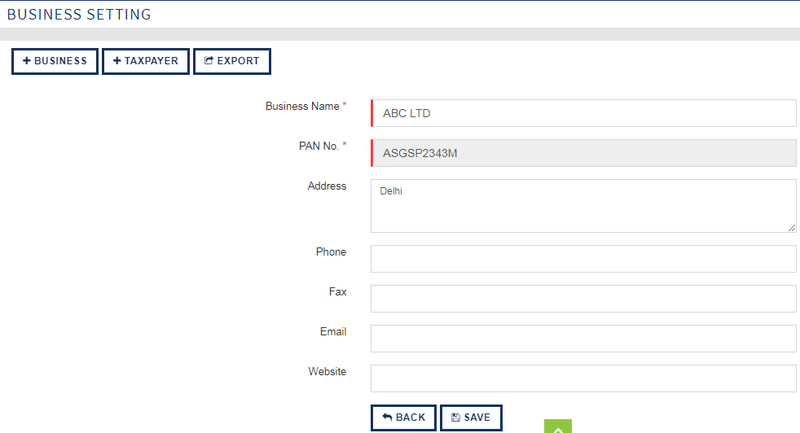Click the Email label

point(333,332)
